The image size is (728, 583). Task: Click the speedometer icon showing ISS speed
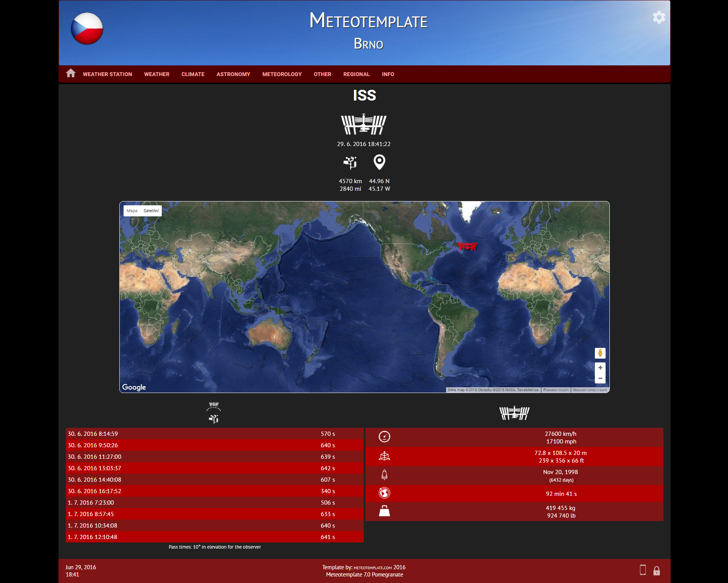pyautogui.click(x=384, y=437)
